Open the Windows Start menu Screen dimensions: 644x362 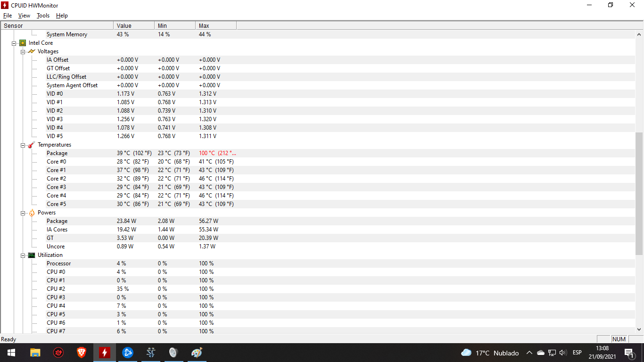click(11, 353)
